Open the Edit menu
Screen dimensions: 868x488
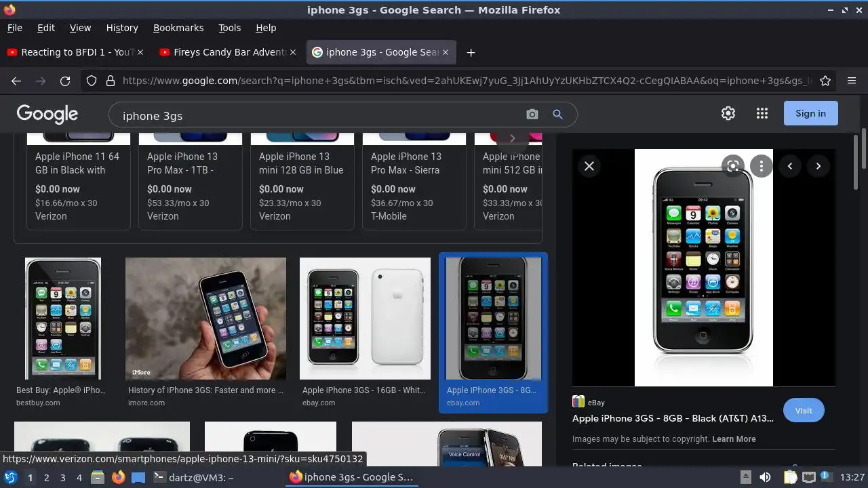coord(46,28)
